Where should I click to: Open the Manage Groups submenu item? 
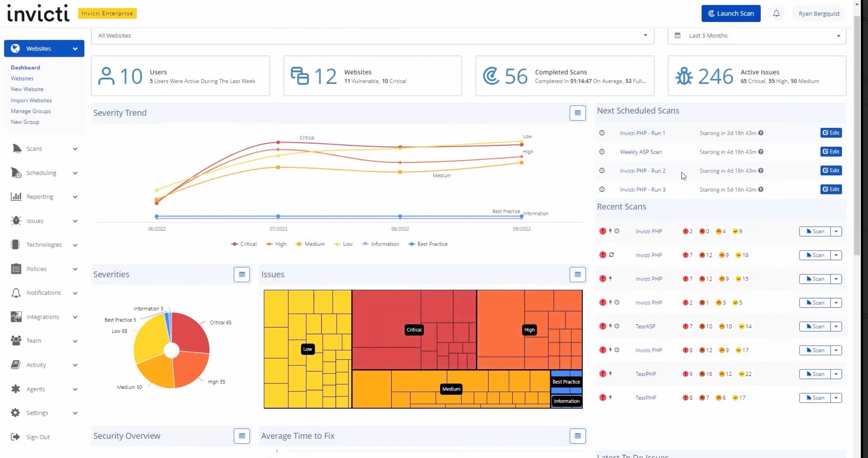coord(31,111)
